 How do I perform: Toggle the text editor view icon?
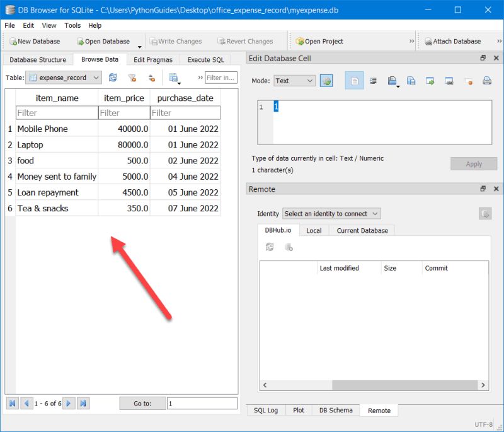point(354,81)
